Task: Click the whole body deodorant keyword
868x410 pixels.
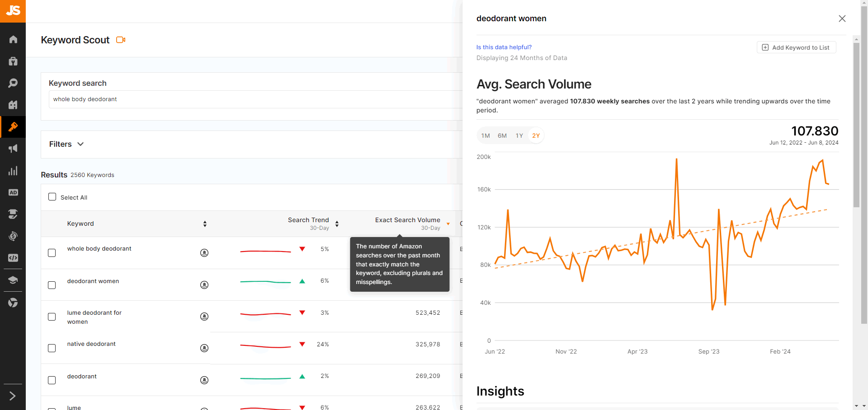Action: [x=99, y=248]
